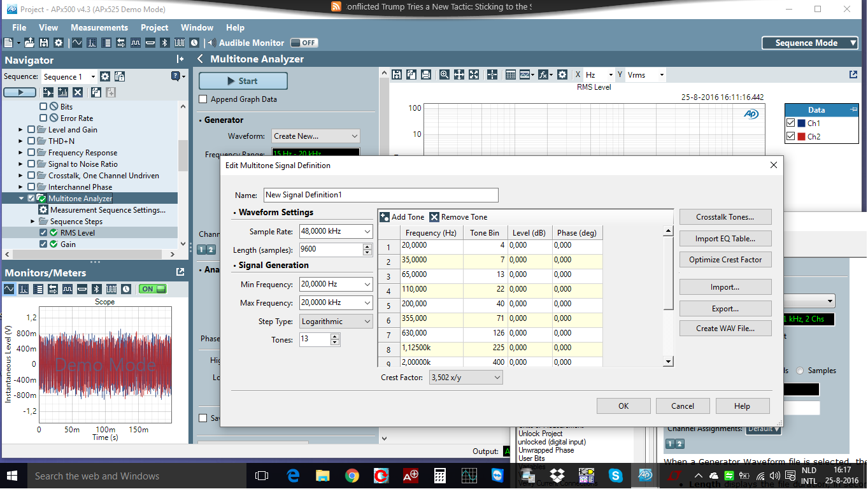
Task: Open the View menu
Action: click(48, 27)
